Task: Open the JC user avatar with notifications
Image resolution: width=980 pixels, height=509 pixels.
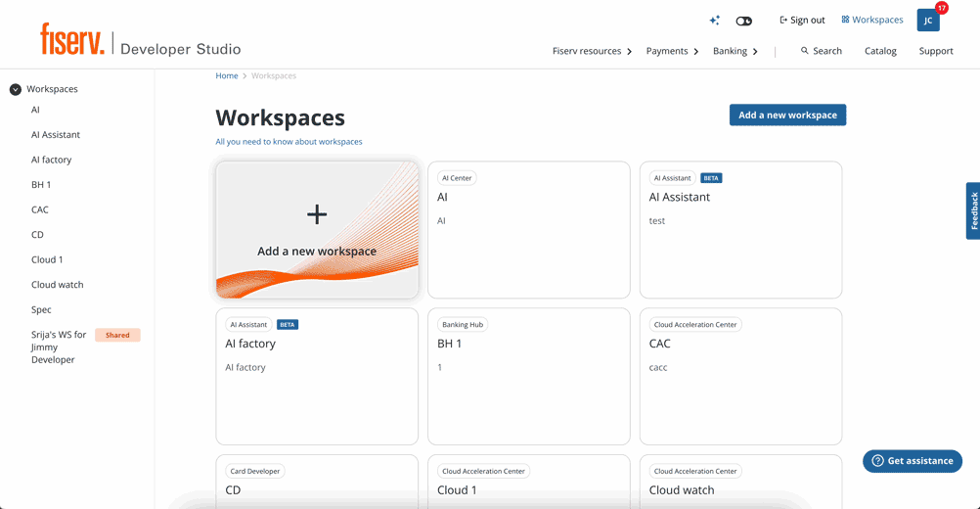Action: pos(928,21)
